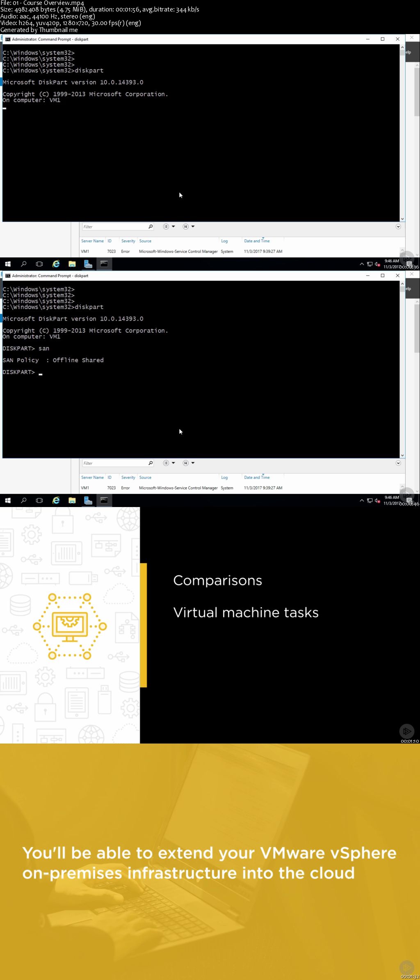Select Command Prompt taskbar icon in 00:00:36 frame
Screen dimensions: 420x980
104,264
